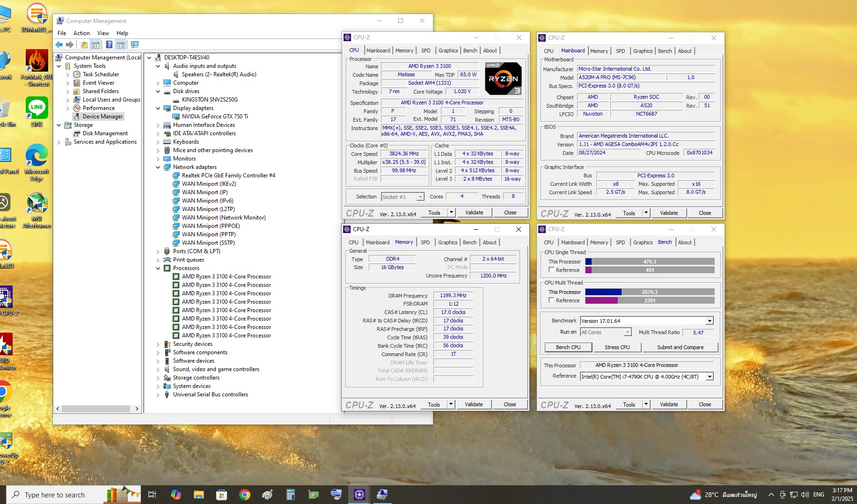This screenshot has width=857, height=504.
Task: Open Calculator from the taskbar
Action: 290,495
